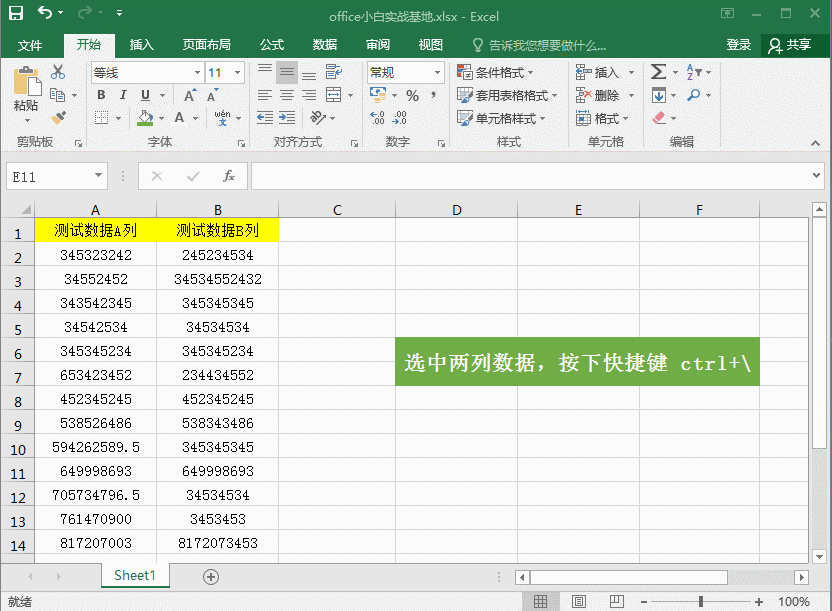This screenshot has width=832, height=611.
Task: Click the 登录 sign-in link
Action: click(739, 45)
